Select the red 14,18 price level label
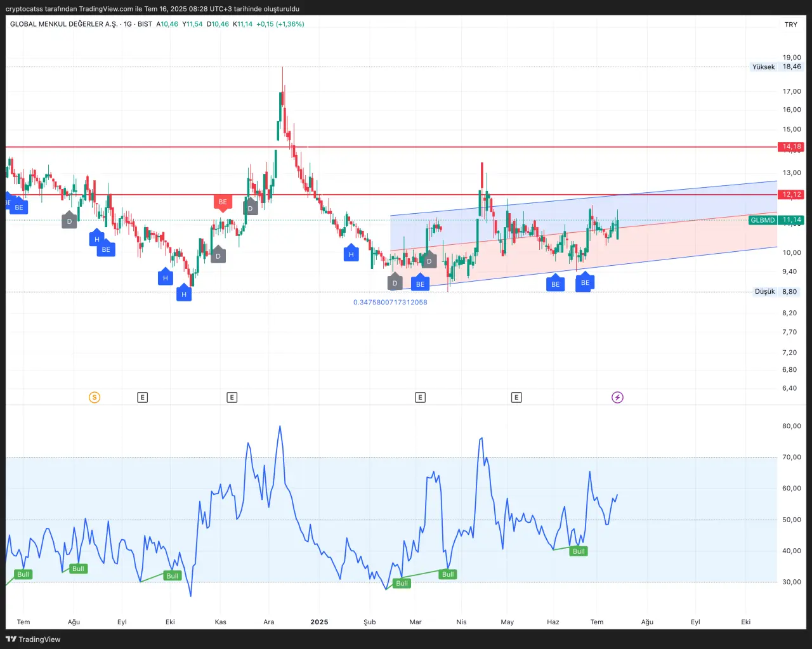 coord(791,147)
